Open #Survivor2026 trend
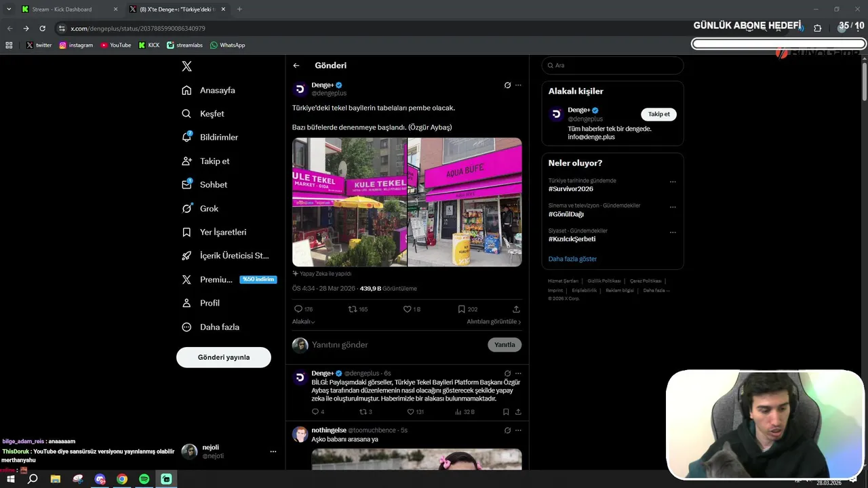The image size is (868, 488). tap(571, 189)
